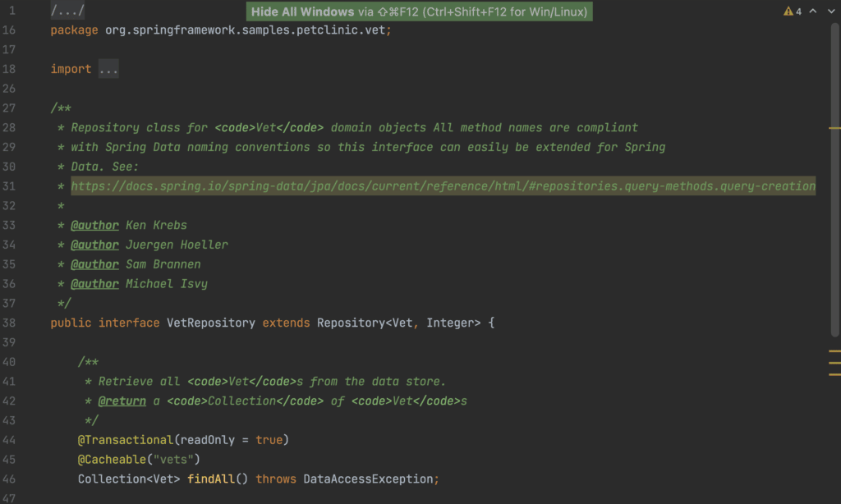
Task: Click the yellow warning inspection icon
Action: [x=788, y=11]
